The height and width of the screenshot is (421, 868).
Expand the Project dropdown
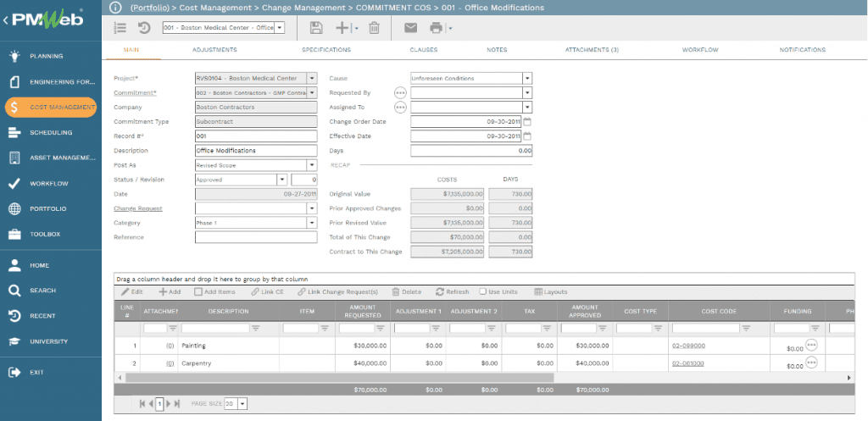(312, 79)
